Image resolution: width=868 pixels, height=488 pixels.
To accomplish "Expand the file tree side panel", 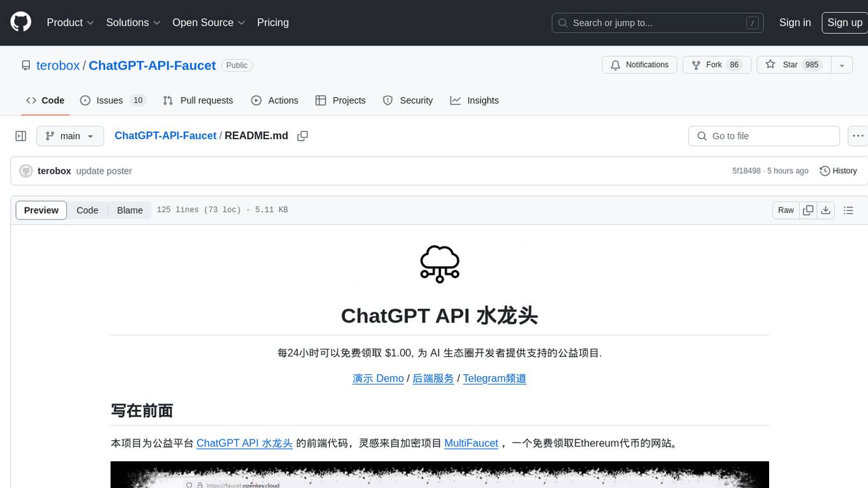I will pyautogui.click(x=21, y=136).
